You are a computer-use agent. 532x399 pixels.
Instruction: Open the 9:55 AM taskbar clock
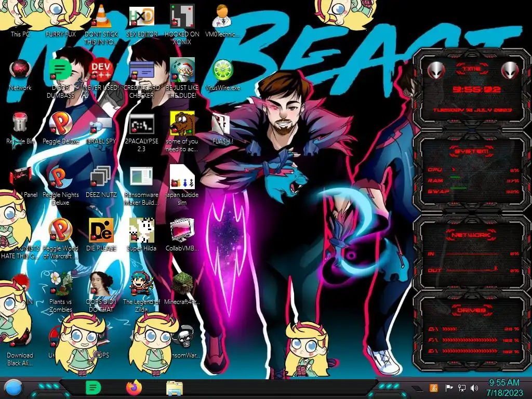coord(504,388)
